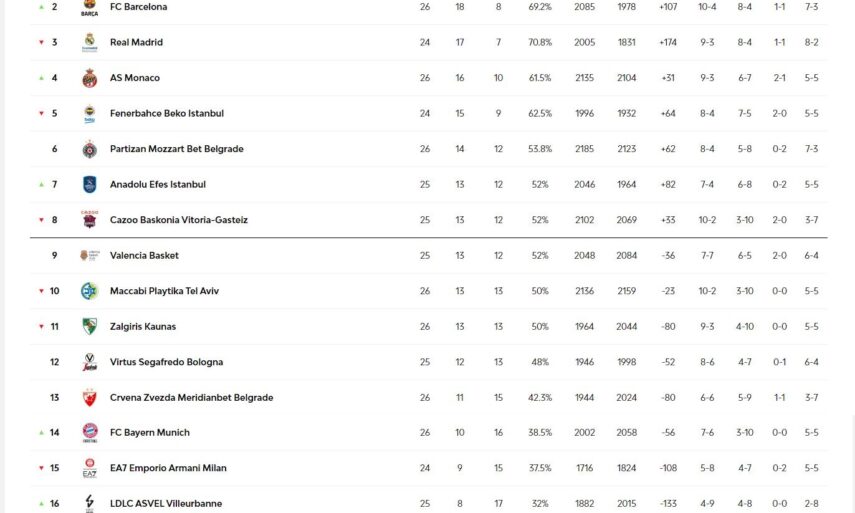
Task: Click the FC Bayern Munich logo
Action: tap(89, 433)
